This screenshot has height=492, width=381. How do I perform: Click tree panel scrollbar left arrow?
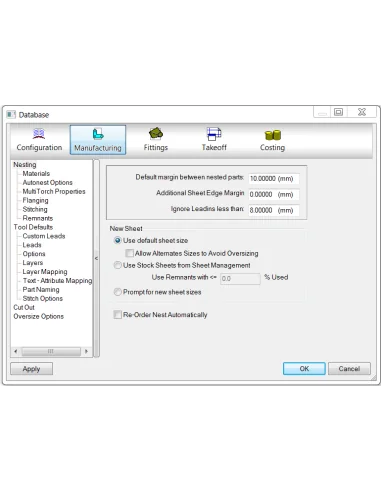point(15,351)
